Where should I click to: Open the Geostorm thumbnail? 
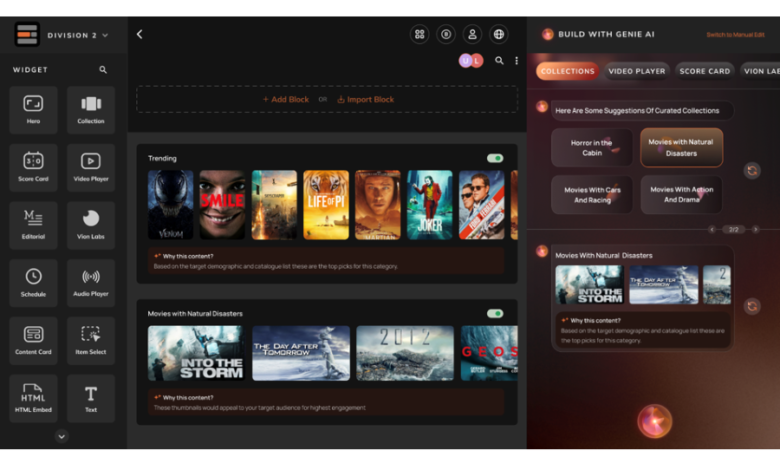point(489,353)
